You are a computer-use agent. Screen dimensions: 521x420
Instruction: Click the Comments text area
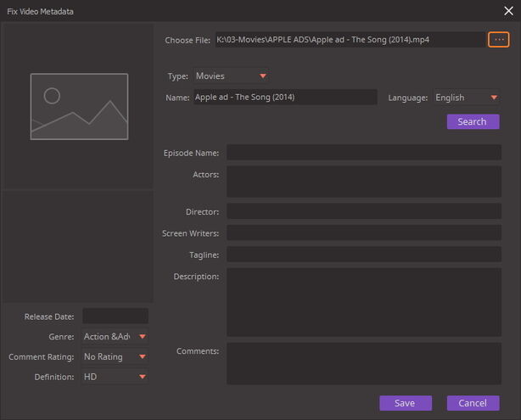364,363
